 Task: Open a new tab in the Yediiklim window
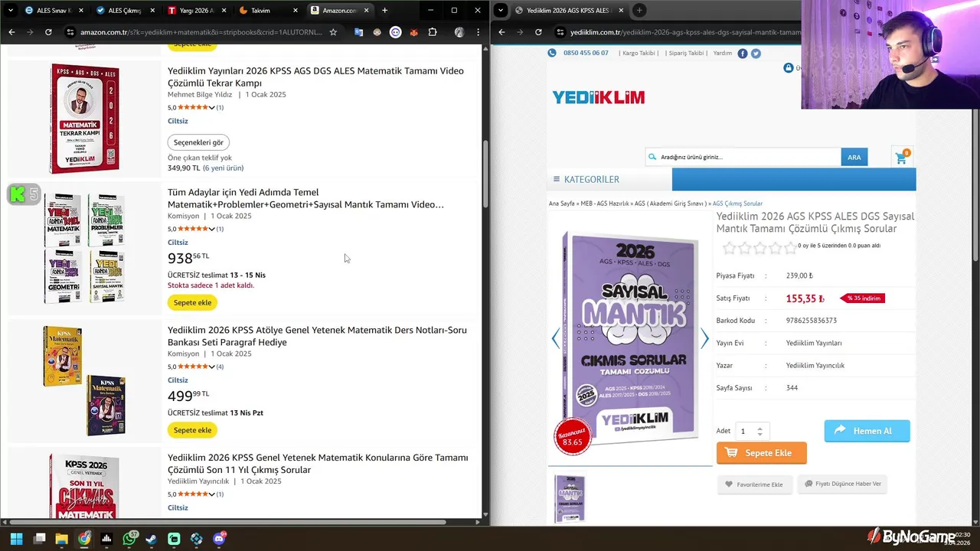[x=639, y=10]
